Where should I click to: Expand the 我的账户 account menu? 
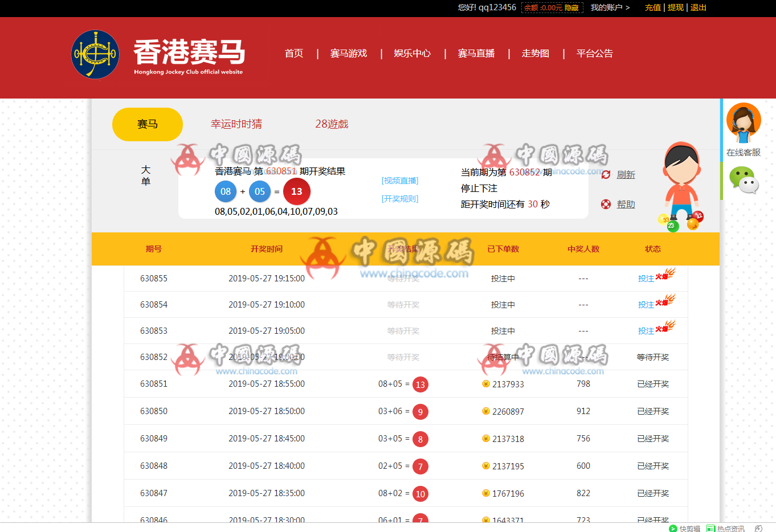(x=610, y=7)
